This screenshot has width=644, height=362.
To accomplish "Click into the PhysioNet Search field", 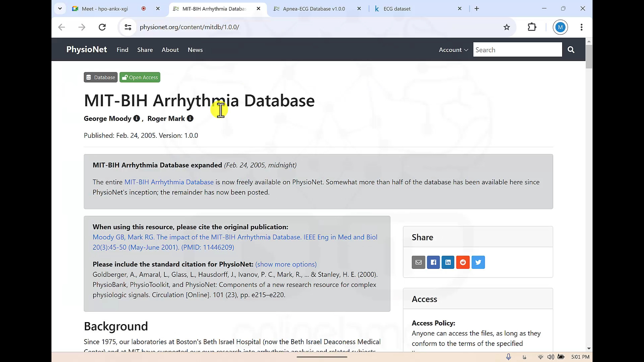I will 518,50.
